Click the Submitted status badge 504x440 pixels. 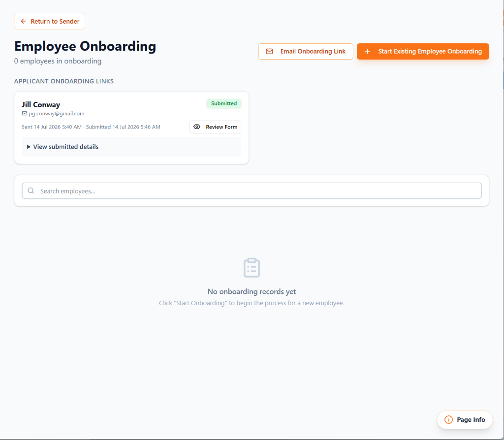pyautogui.click(x=224, y=103)
